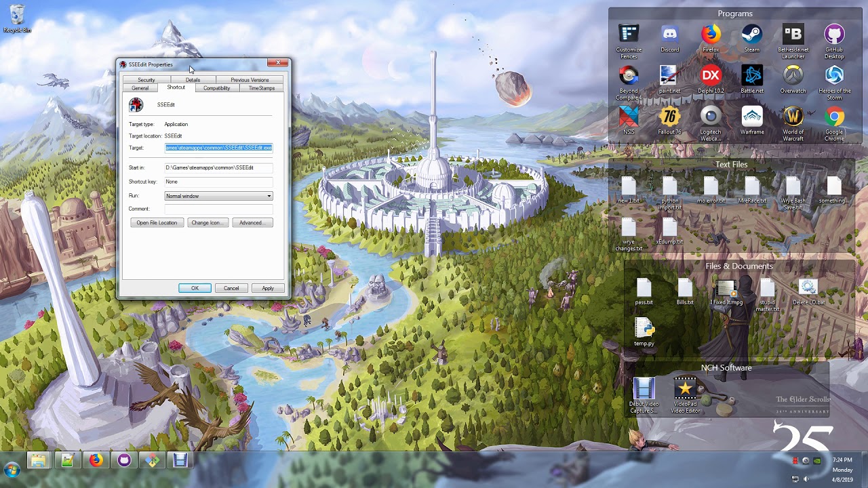Open the Windows Start menu
Screen dimensions: 868x488
point(12,469)
